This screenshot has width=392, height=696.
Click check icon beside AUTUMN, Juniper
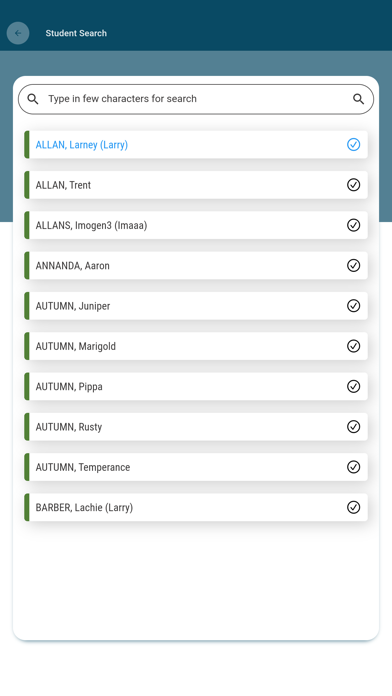point(353,306)
